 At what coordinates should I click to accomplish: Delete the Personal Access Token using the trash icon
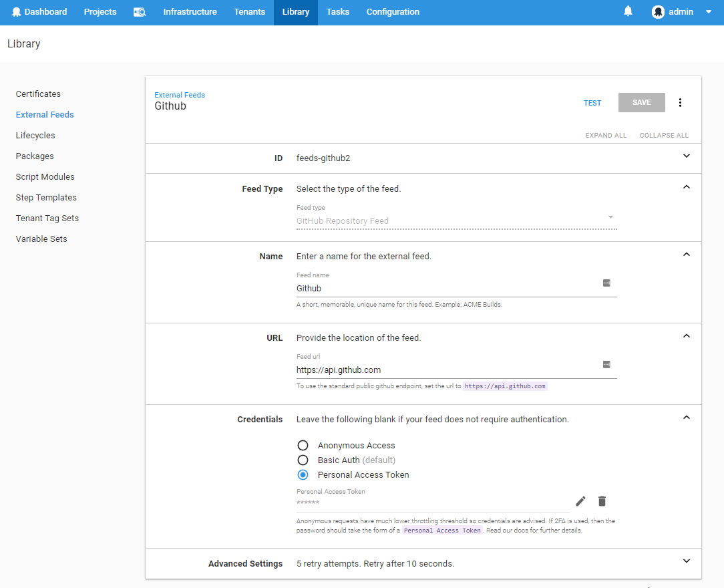click(x=602, y=500)
